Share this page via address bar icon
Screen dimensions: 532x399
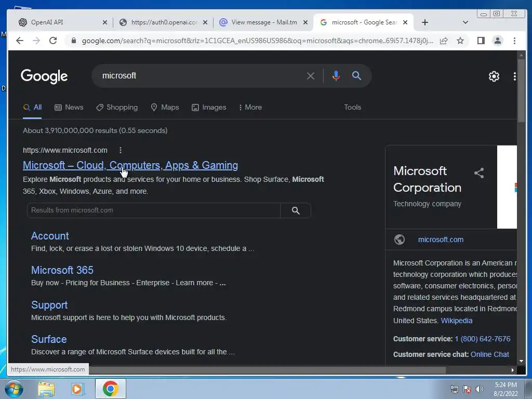444,41
